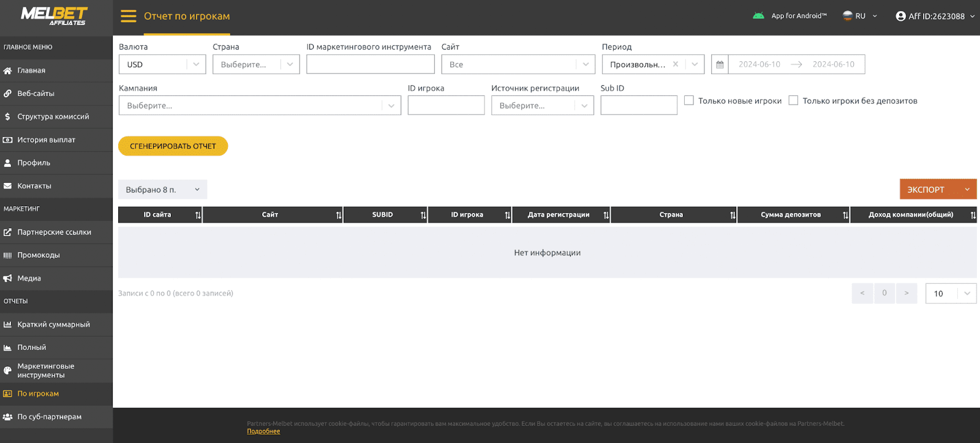
Task: Open the Кампания dropdown
Action: 260,105
